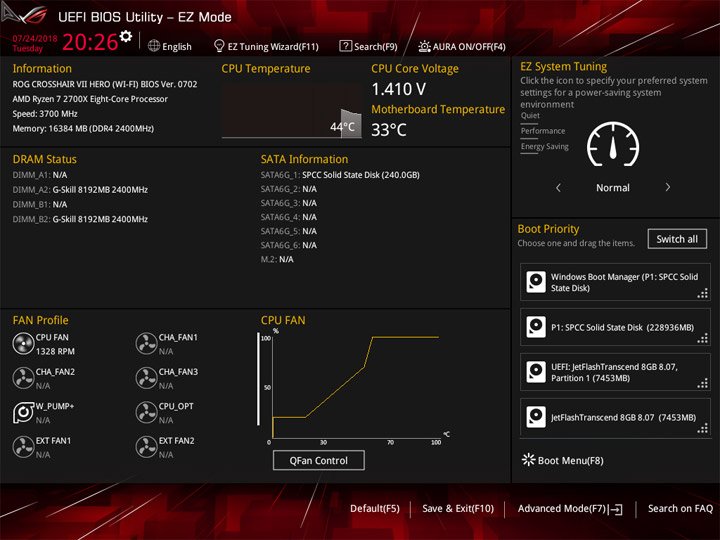This screenshot has height=540, width=720.
Task: Click AMD Ryzen 7 2700X processor text
Action: pos(90,99)
